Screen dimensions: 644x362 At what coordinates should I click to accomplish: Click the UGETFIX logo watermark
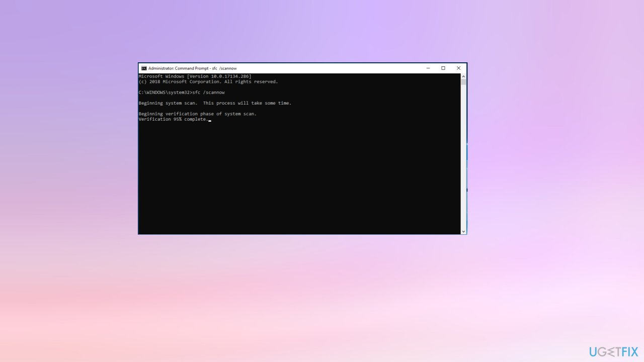point(613,351)
